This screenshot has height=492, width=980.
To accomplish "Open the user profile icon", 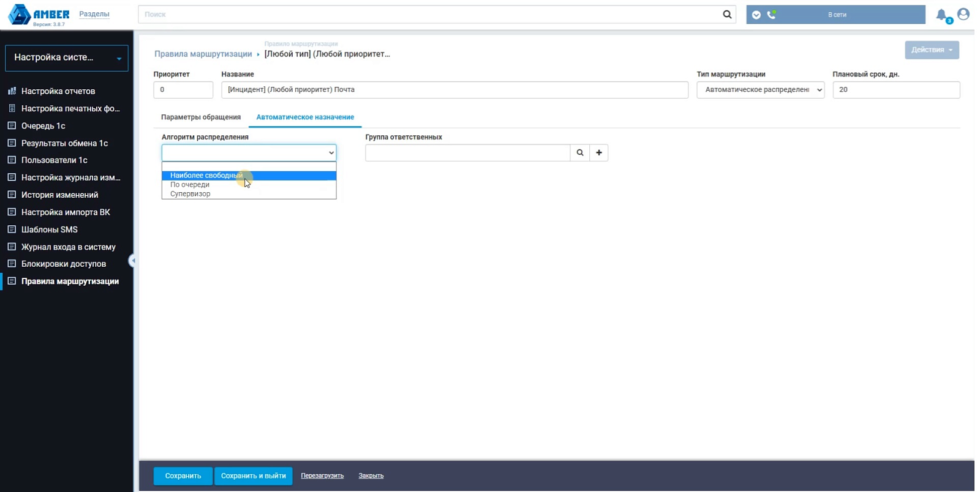I will coord(963,14).
